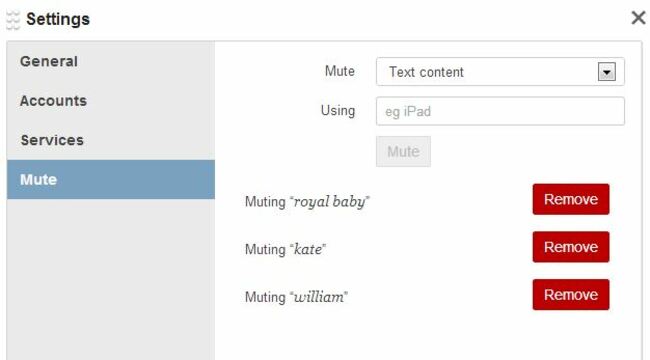Remove the 'kate' mute filter
This screenshot has width=650, height=360.
(x=571, y=247)
